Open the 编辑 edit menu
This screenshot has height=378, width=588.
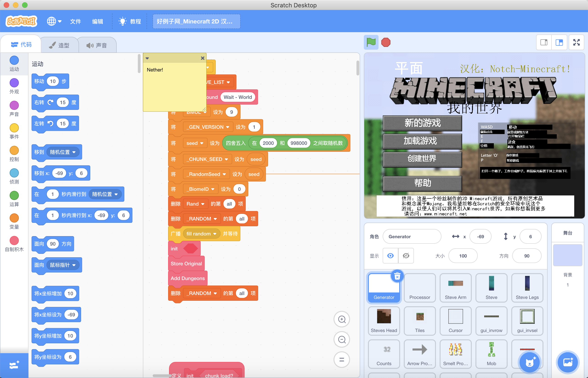[97, 21]
